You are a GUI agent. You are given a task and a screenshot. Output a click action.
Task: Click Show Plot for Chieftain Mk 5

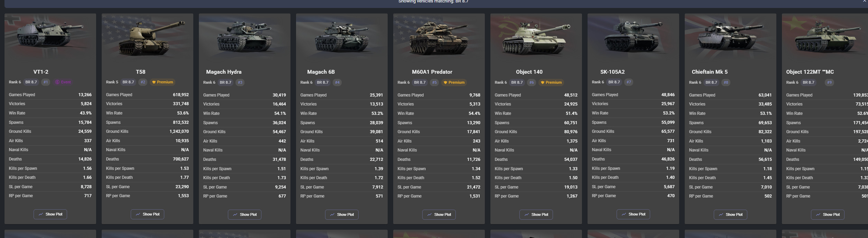(730, 214)
